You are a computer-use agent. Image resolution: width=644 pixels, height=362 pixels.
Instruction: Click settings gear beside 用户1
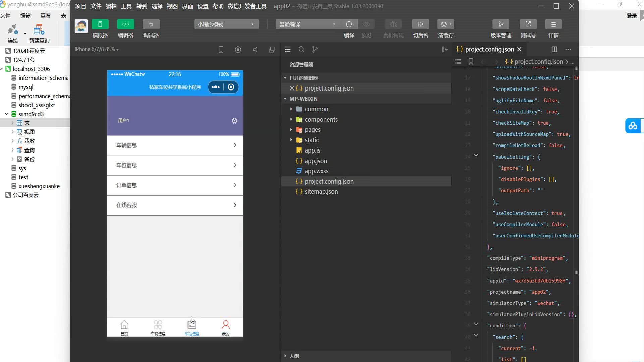(x=234, y=121)
